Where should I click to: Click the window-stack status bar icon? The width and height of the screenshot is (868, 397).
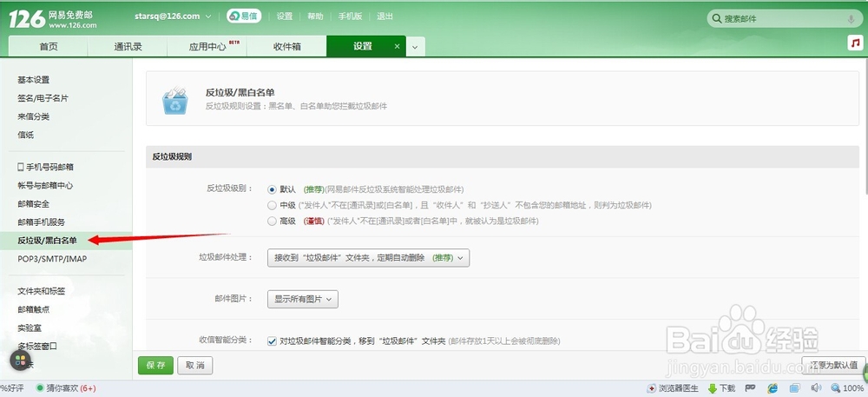[795, 388]
